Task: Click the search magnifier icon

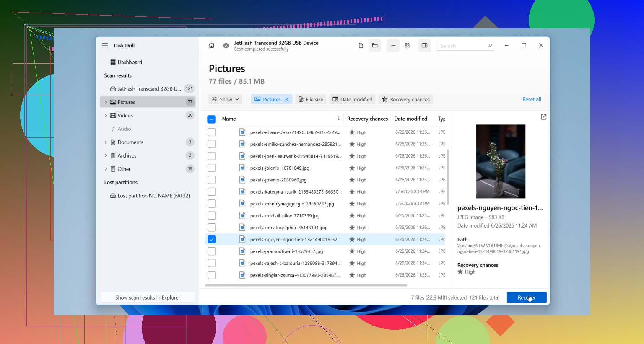Action: coord(490,45)
